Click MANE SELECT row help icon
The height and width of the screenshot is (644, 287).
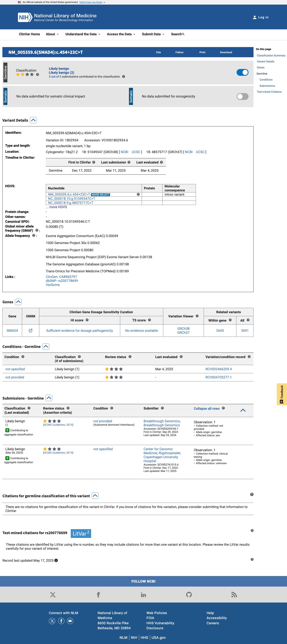pos(138,195)
